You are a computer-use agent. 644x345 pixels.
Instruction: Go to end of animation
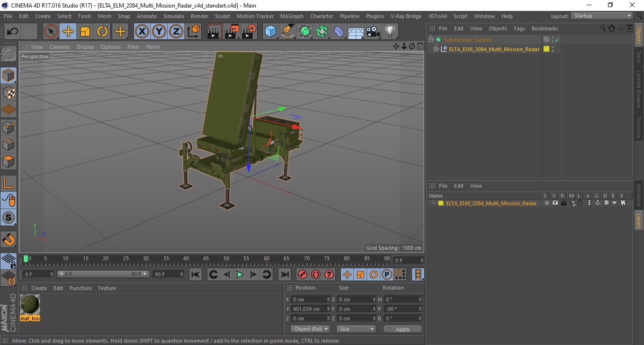pos(284,274)
